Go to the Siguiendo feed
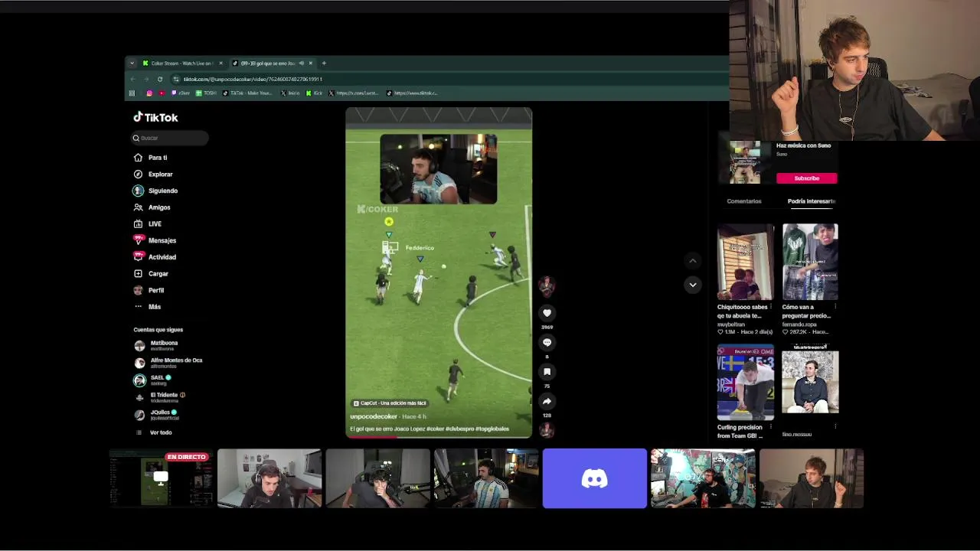 click(x=155, y=191)
